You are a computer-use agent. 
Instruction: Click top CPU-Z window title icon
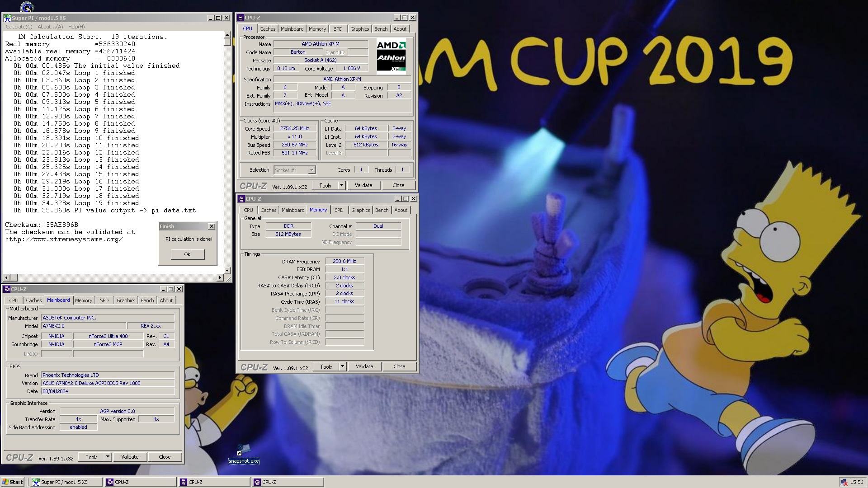241,18
